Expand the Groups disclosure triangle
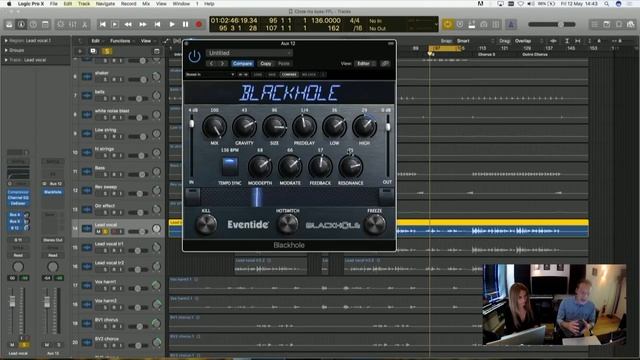Viewport: 640px width, 360px height. 6,50
